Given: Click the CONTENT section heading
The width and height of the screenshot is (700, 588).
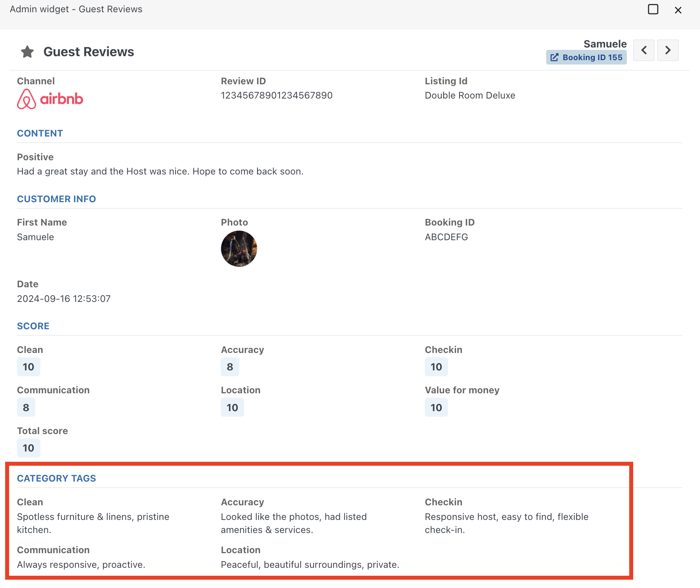Looking at the screenshot, I should (x=40, y=133).
